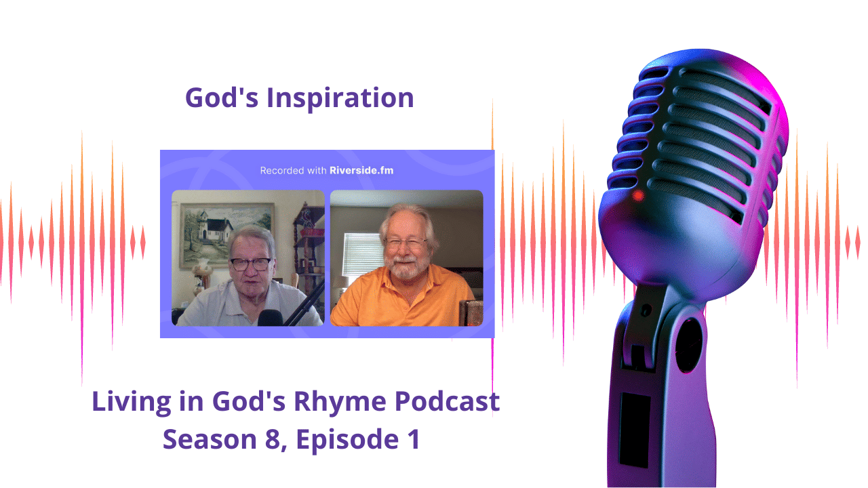Image resolution: width=868 pixels, height=488 pixels.
Task: Click the audio waveform on the left side
Action: [x=75, y=243]
